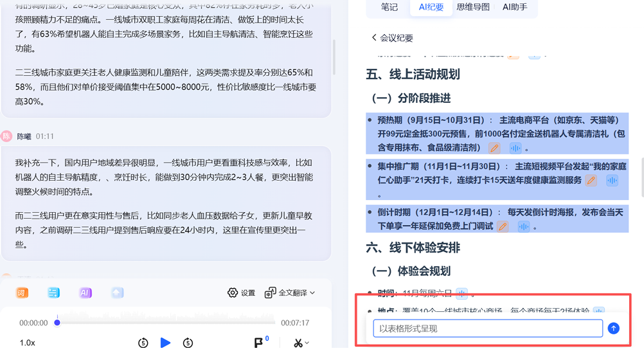Open the scissors clip dropdown
The image size is (644, 353).
[301, 343]
